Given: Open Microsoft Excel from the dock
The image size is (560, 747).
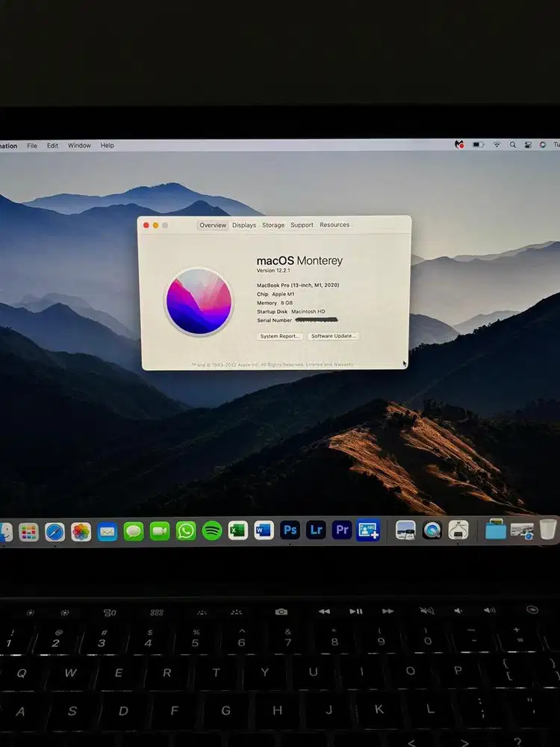Looking at the screenshot, I should (238, 531).
